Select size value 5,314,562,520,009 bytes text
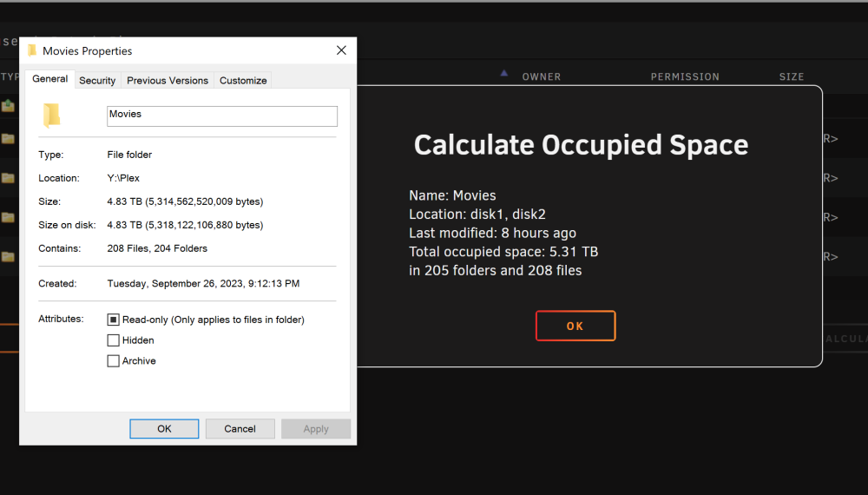This screenshot has height=495, width=868. 204,201
